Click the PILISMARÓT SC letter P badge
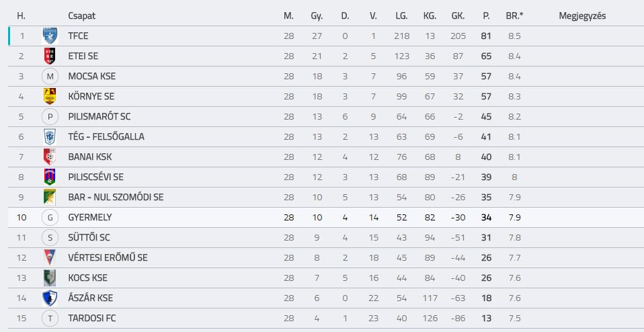644x332 pixels. point(50,116)
